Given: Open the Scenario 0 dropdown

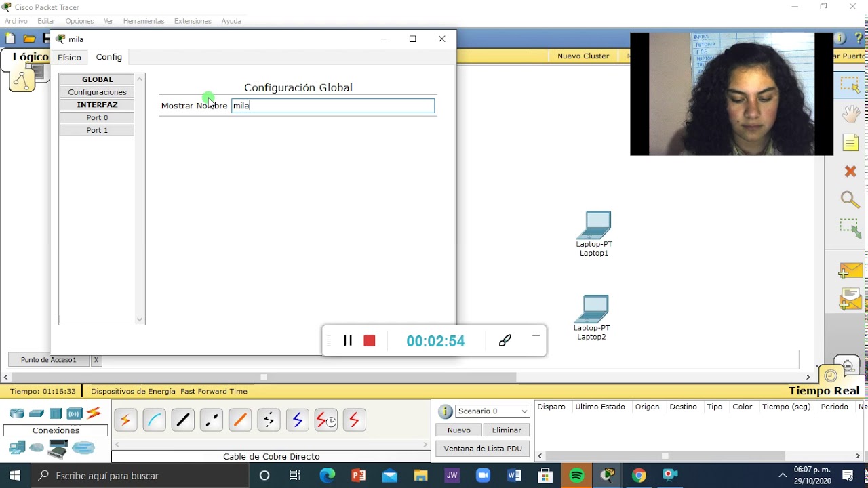Looking at the screenshot, I should (x=493, y=411).
